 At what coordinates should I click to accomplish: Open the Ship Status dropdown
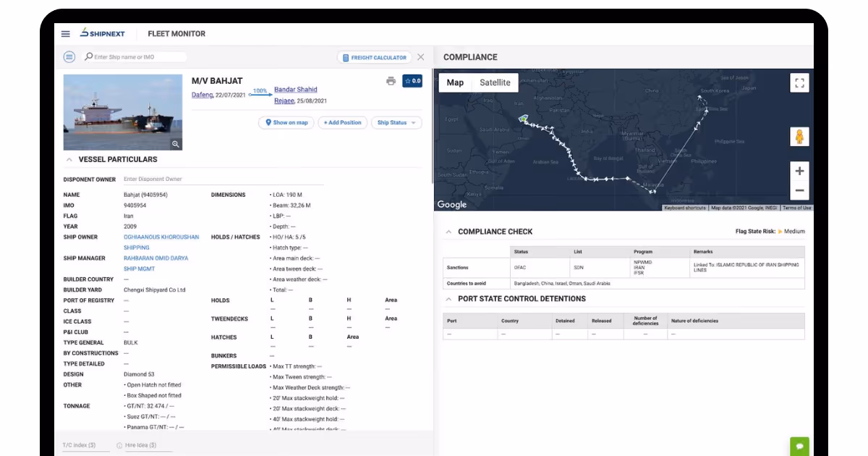click(396, 123)
